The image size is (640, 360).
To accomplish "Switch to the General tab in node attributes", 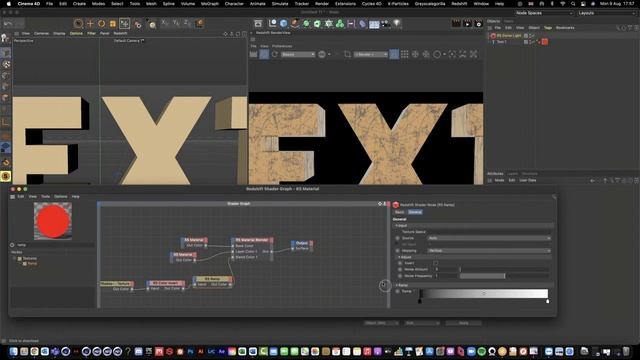I will pyautogui.click(x=415, y=212).
